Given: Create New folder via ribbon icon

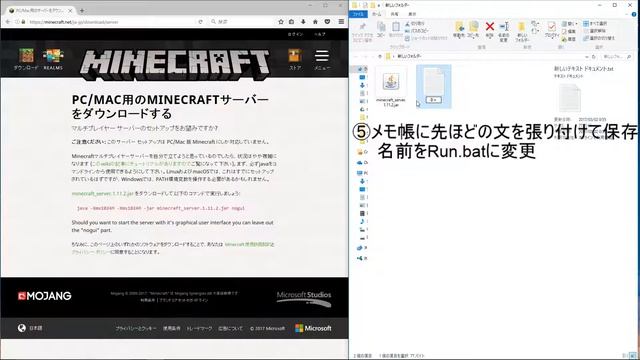Looking at the screenshot, I should (522, 32).
